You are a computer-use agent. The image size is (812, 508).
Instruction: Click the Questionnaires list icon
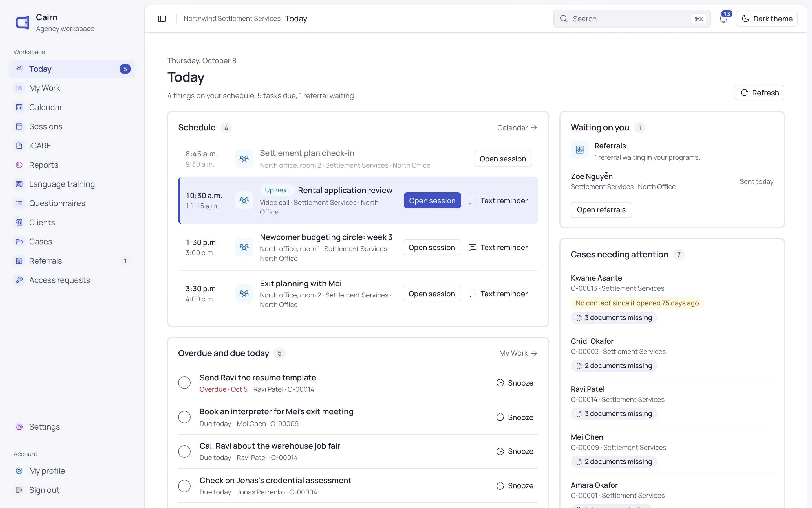(x=19, y=203)
